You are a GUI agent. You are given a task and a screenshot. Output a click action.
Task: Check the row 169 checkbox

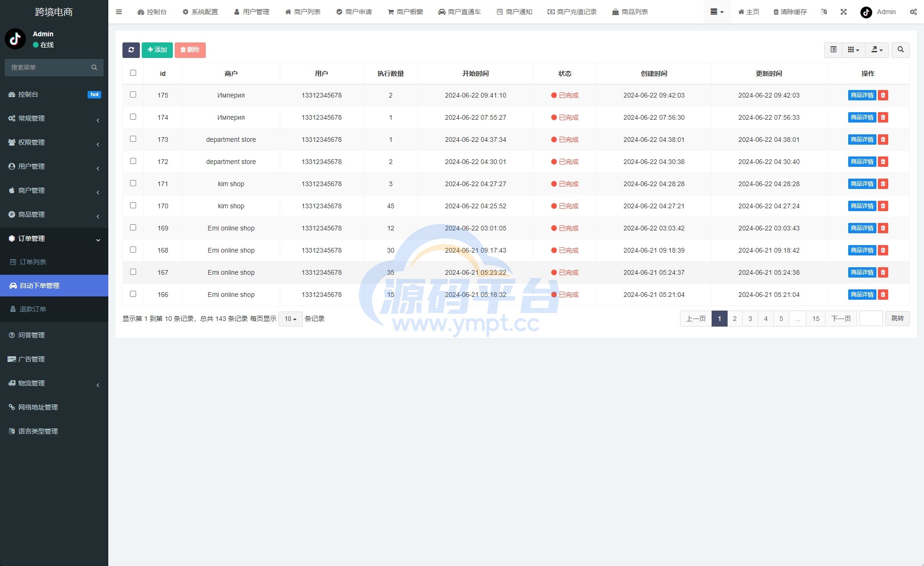[133, 228]
